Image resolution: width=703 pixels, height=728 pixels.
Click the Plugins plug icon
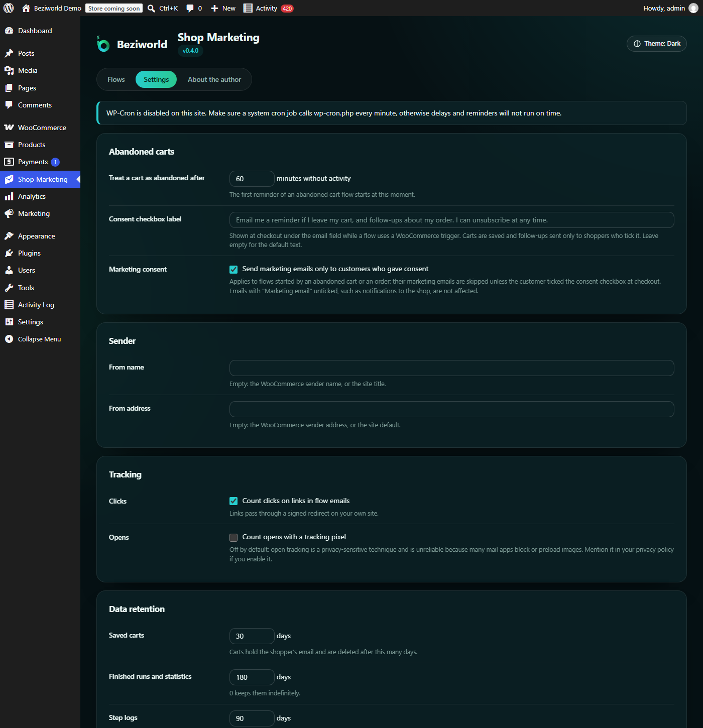pyautogui.click(x=9, y=253)
